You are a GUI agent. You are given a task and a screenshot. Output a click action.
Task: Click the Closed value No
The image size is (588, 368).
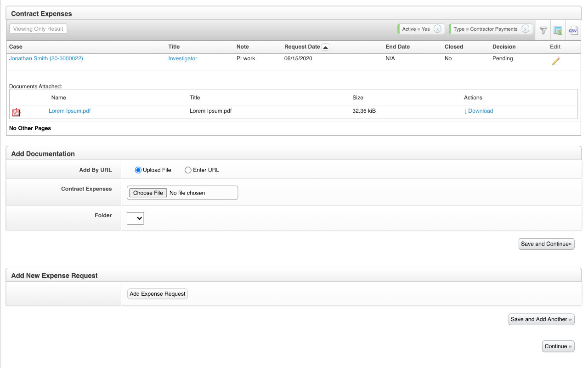click(x=448, y=58)
